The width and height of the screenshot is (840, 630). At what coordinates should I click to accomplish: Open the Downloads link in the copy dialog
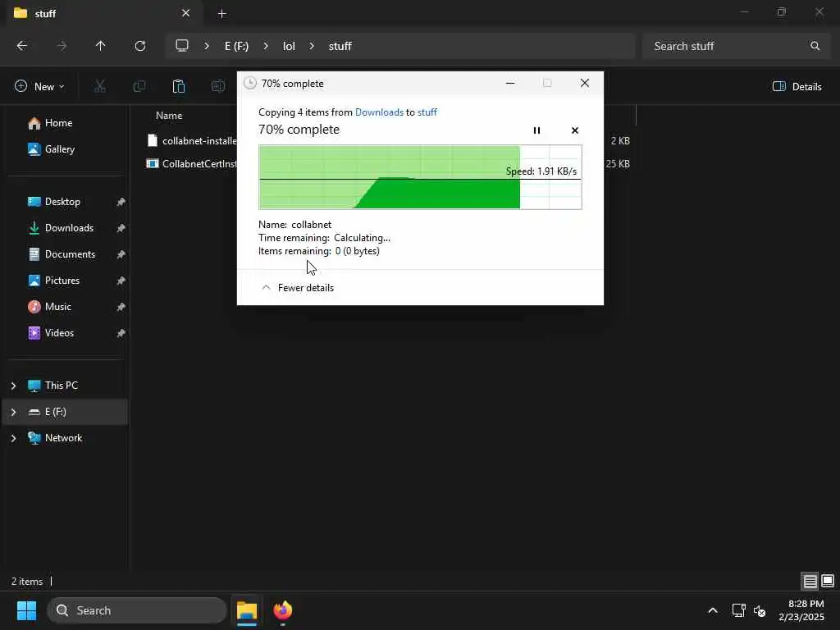click(379, 112)
